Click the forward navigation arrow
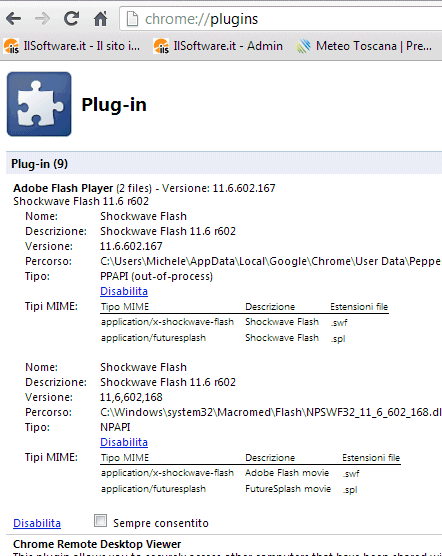 click(43, 18)
